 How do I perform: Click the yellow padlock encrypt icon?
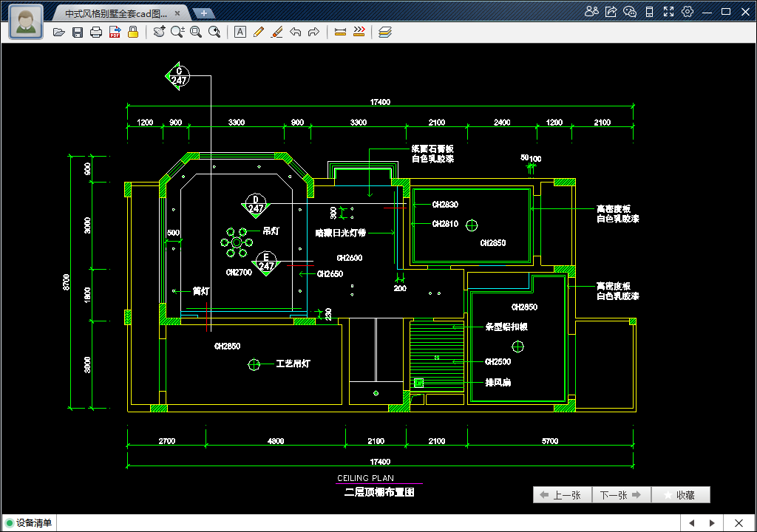133,33
